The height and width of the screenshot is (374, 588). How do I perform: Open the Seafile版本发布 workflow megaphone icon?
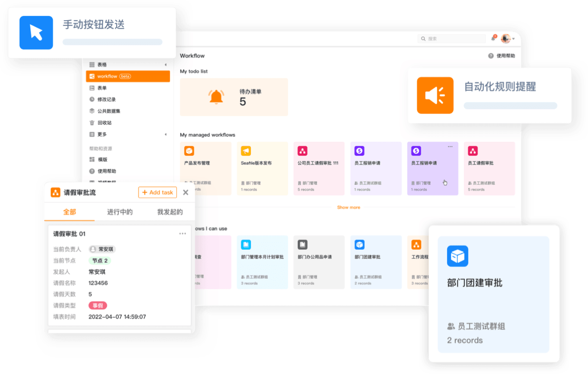click(246, 151)
